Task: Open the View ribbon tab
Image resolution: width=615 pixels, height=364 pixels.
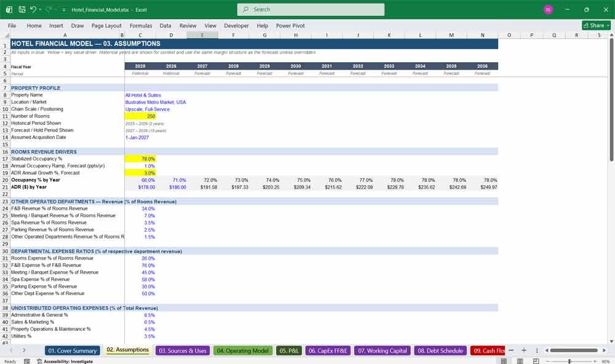Action: 210,25
